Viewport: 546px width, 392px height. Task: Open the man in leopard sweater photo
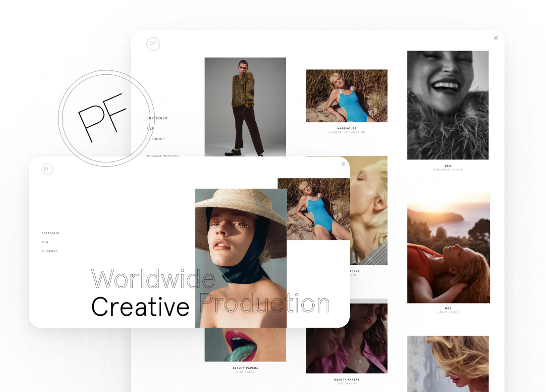click(x=245, y=107)
